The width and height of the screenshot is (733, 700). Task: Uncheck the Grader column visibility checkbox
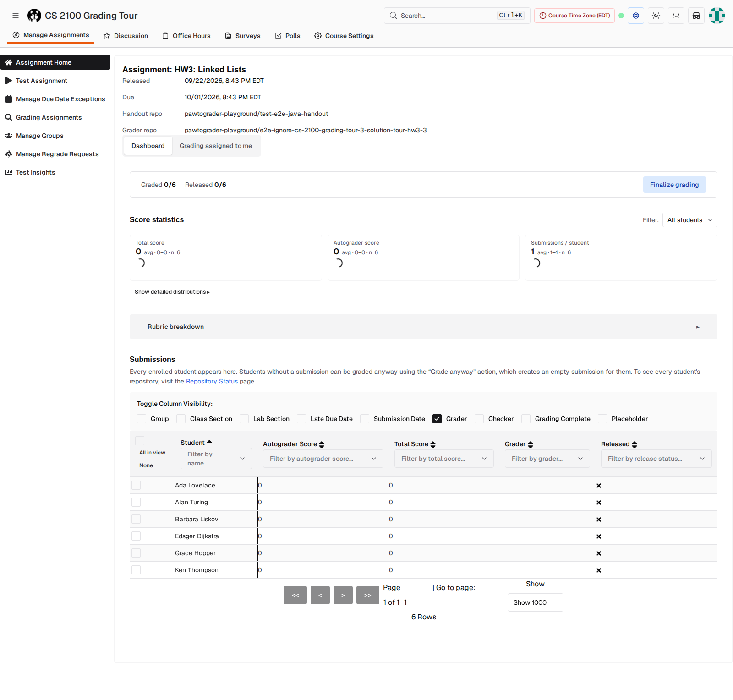(x=437, y=419)
